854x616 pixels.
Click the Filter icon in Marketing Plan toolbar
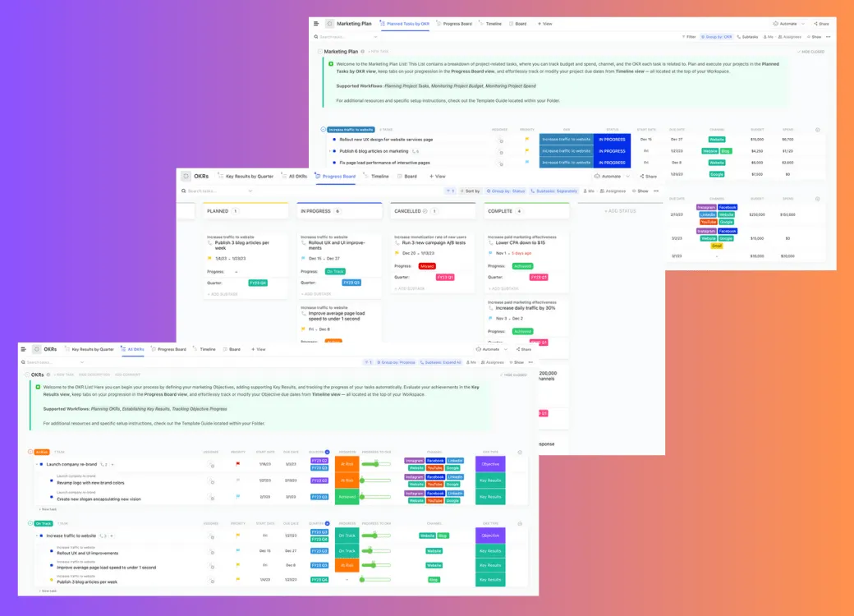[683, 36]
